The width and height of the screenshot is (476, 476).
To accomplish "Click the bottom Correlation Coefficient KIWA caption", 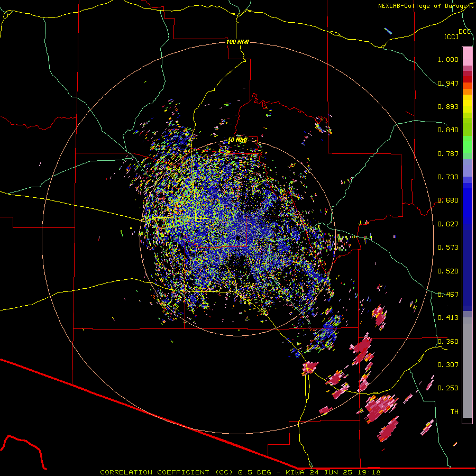I will (x=240, y=472).
